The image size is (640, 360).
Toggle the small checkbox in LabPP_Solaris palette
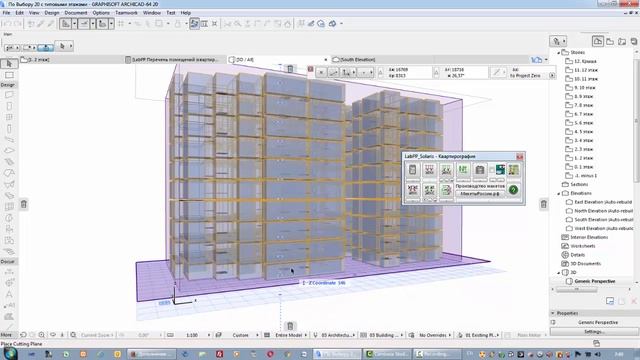point(492,169)
